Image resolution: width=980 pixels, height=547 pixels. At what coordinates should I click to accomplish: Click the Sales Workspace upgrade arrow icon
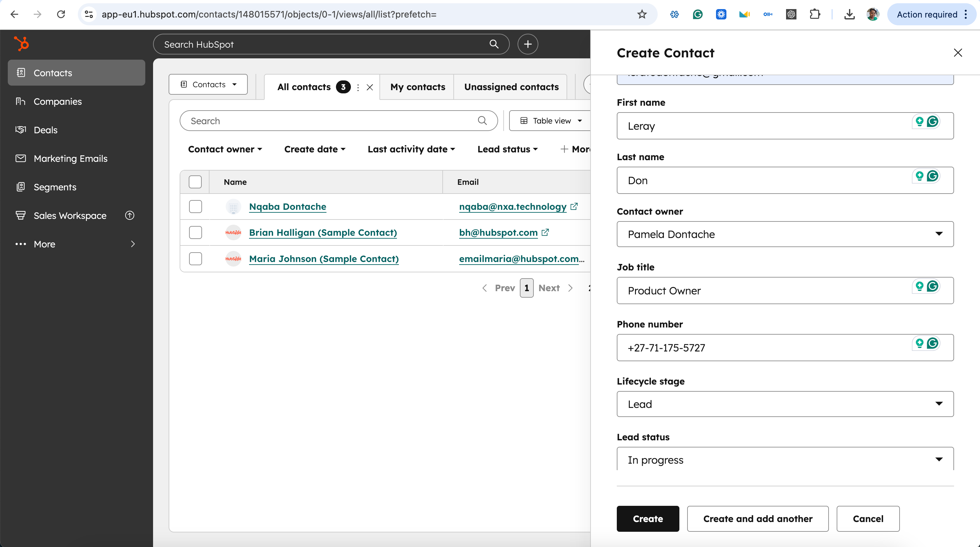[x=130, y=215]
